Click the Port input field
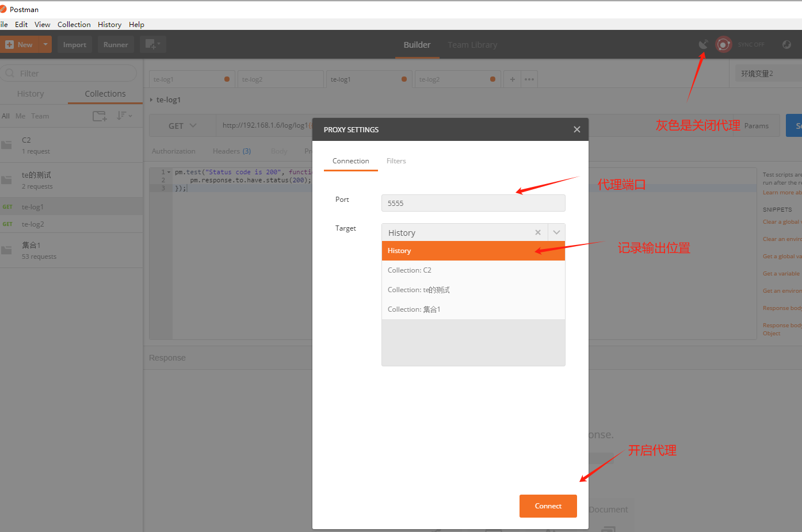 (x=473, y=203)
